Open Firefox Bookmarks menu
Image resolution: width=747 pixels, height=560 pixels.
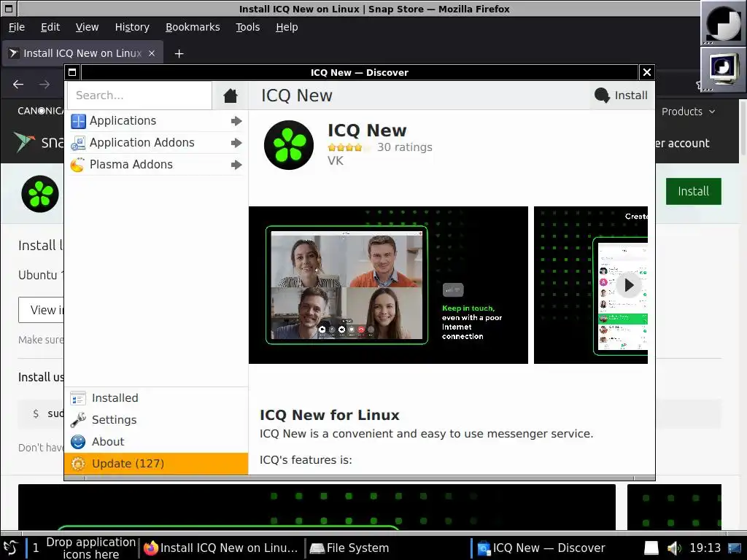pyautogui.click(x=193, y=27)
